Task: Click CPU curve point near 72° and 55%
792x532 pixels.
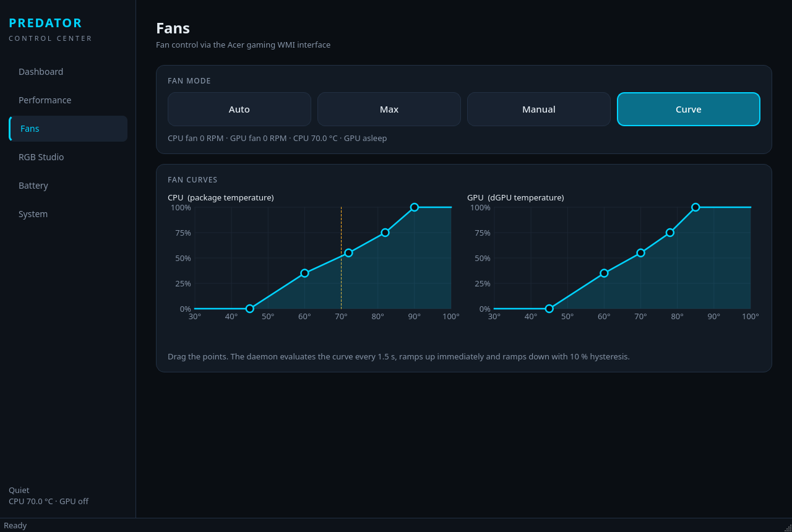Action: tap(348, 252)
